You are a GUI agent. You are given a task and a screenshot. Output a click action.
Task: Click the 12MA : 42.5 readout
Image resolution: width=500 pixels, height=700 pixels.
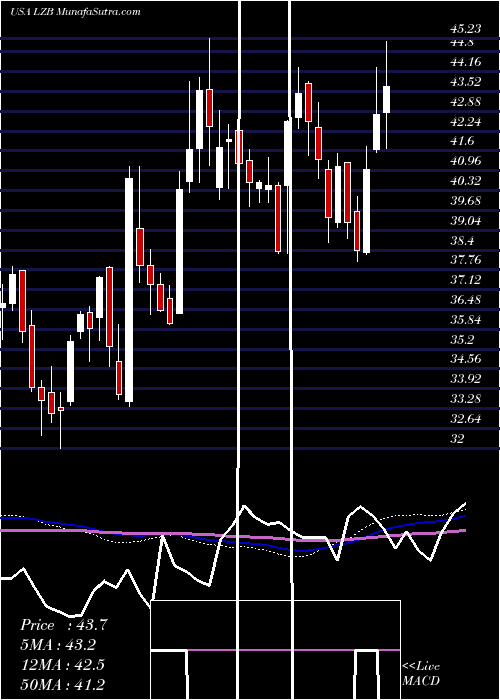(62, 665)
